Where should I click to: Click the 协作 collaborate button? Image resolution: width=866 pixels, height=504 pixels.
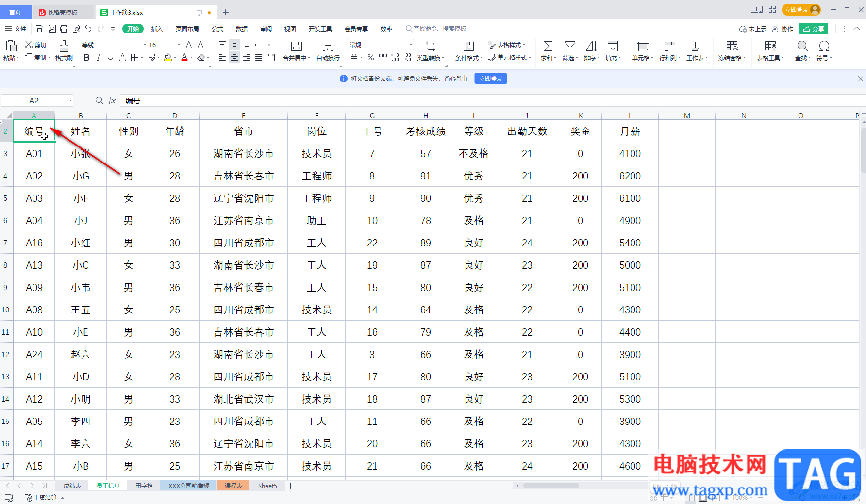click(x=783, y=29)
